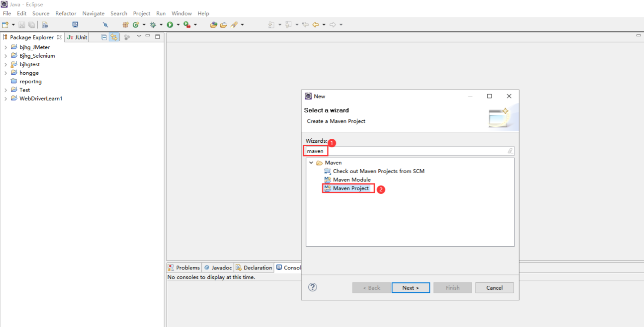Viewport: 644px width, 327px height.
Task: Toggle Link with Editor in Package Explorer
Action: (x=114, y=37)
